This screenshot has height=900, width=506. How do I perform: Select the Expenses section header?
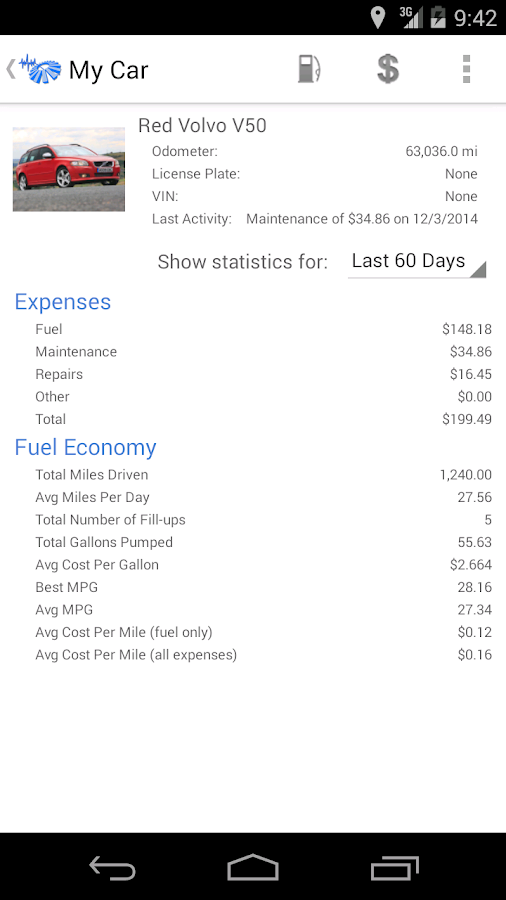[63, 301]
